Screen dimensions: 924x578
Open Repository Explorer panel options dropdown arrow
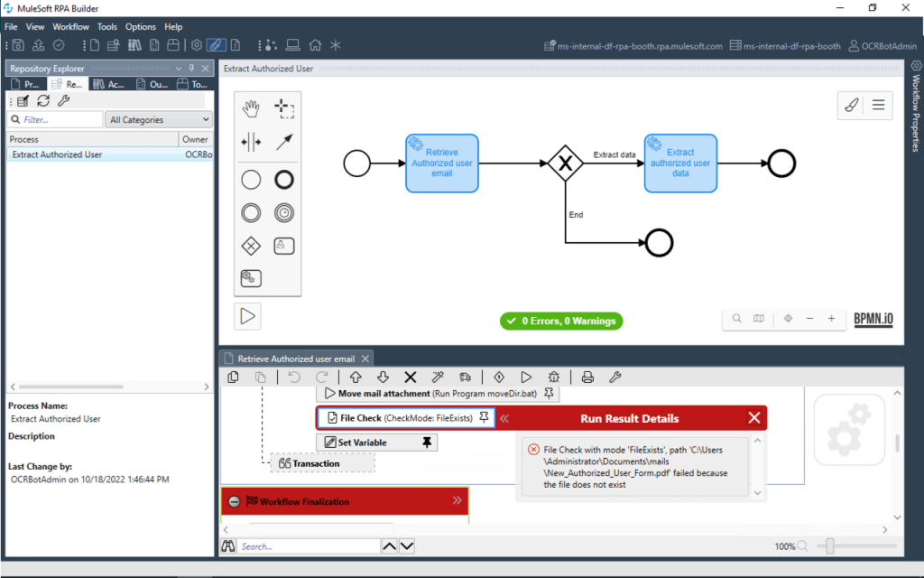pos(178,69)
